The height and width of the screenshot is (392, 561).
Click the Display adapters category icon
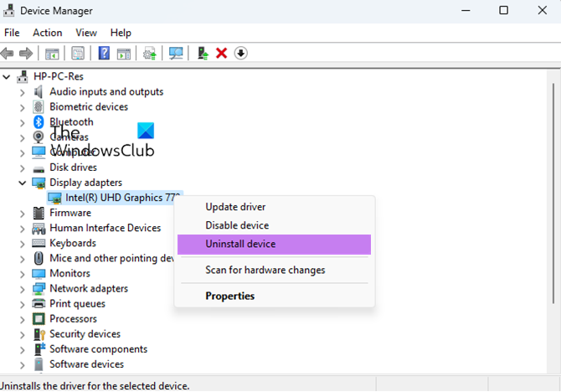39,183
